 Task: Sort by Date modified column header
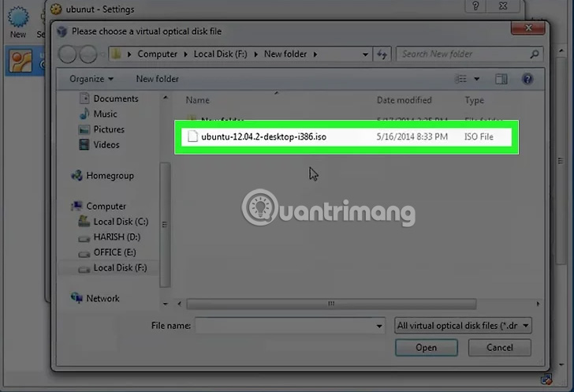404,100
